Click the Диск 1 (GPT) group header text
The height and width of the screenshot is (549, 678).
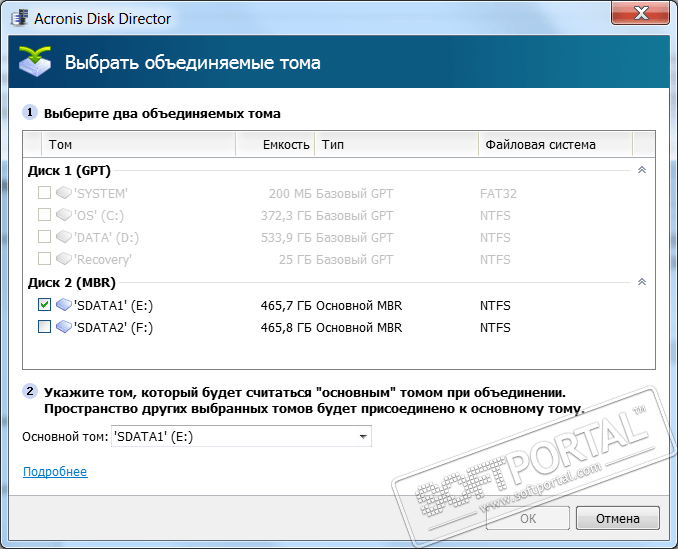coord(69,171)
